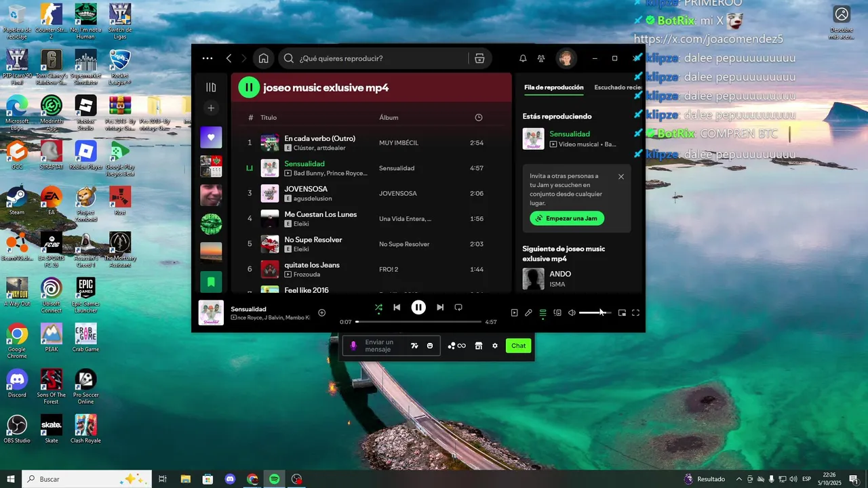Toggle the Now Playing view
868x488 pixels.
pyautogui.click(x=514, y=312)
